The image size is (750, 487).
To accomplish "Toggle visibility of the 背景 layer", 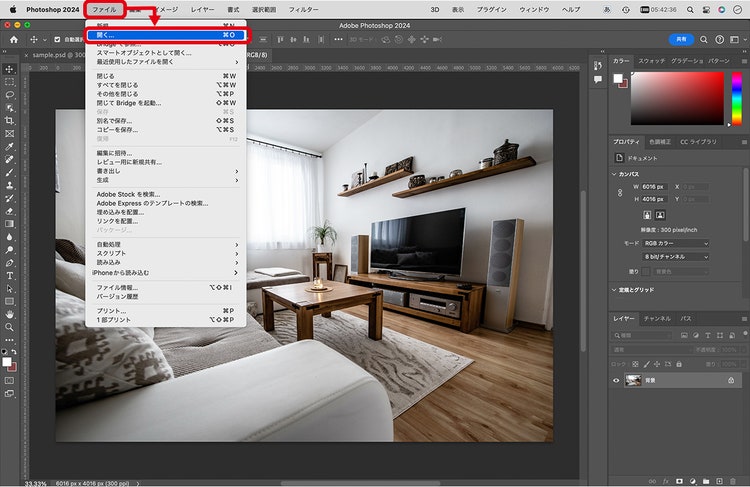I will pos(616,381).
